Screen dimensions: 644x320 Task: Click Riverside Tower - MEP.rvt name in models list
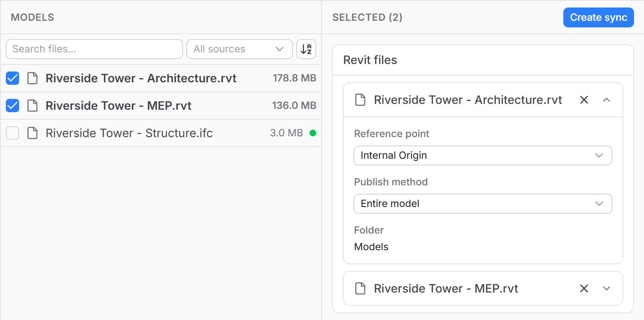119,106
